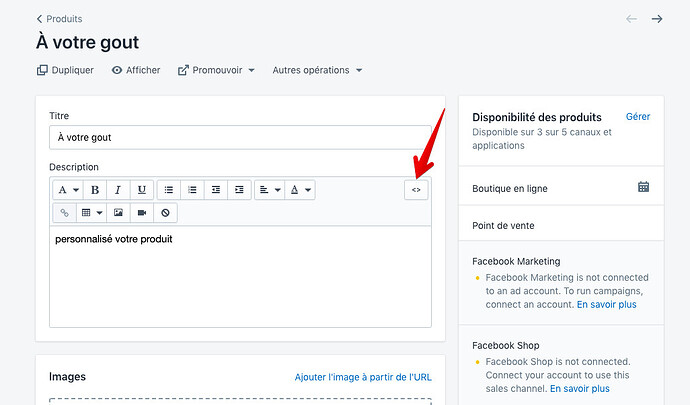The height and width of the screenshot is (405, 690).
Task: Click the 'Facebook Shop' section label
Action: click(x=505, y=346)
